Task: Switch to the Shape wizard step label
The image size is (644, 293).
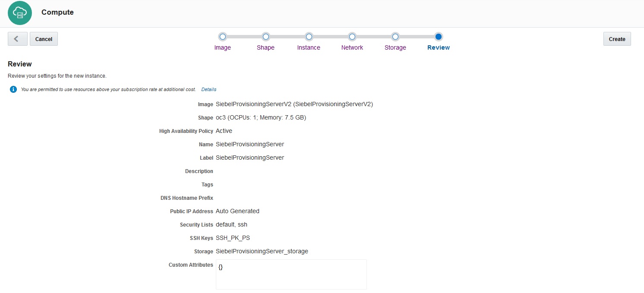Action: point(265,47)
